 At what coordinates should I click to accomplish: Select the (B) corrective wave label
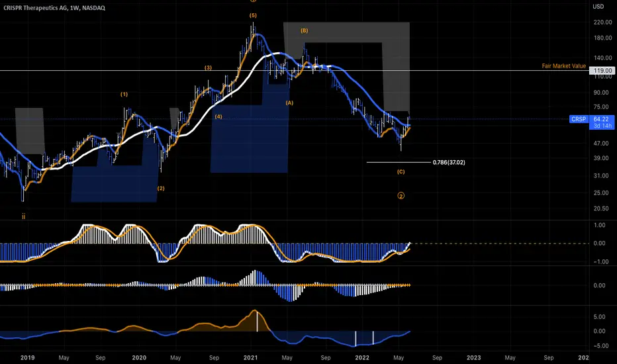click(x=304, y=30)
